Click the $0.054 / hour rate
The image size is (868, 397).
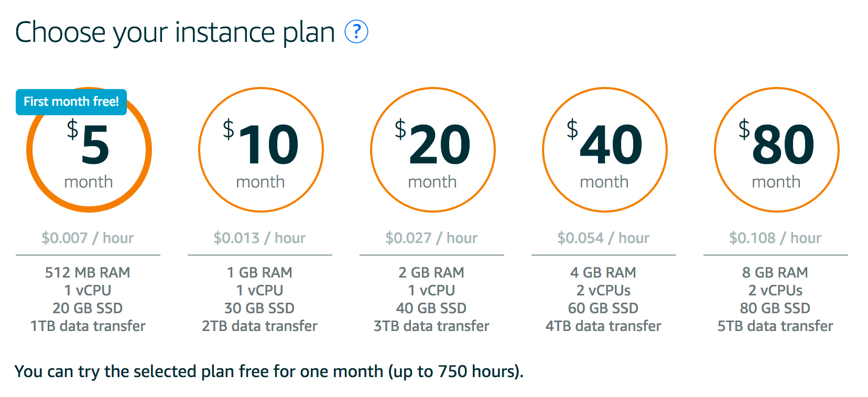[x=603, y=238]
